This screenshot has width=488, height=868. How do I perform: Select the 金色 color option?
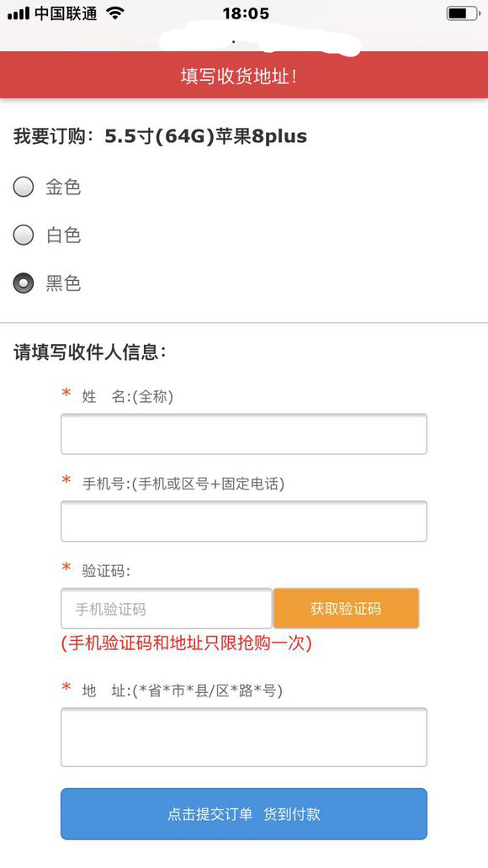(23, 187)
